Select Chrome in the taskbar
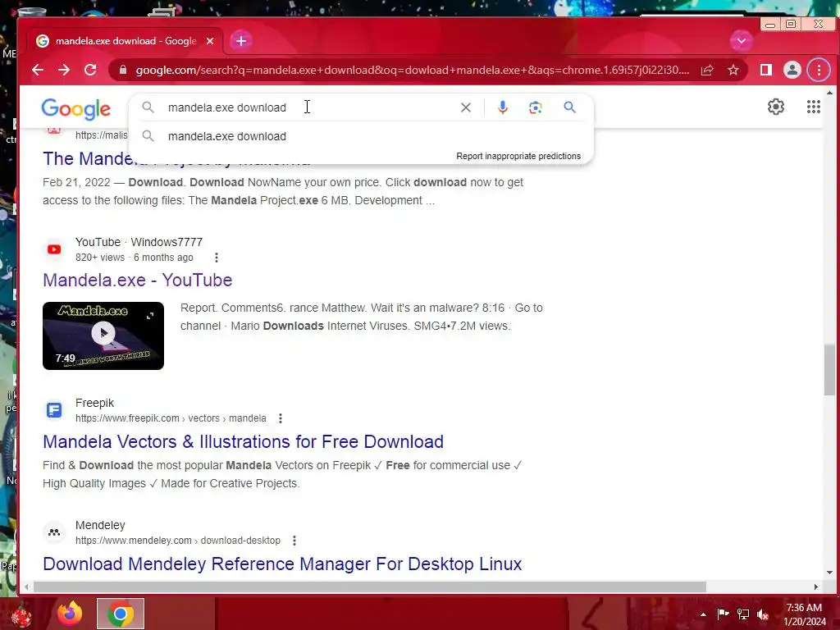 [x=121, y=614]
